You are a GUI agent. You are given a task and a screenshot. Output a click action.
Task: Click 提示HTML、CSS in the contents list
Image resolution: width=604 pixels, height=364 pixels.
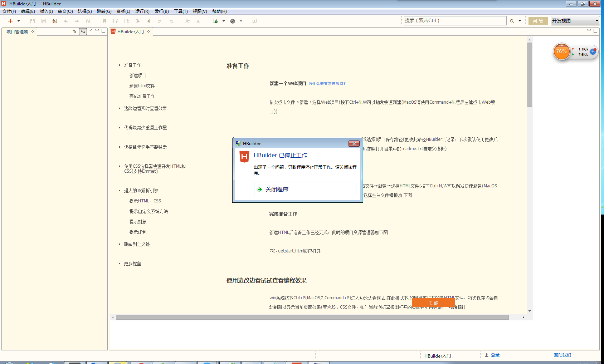pos(145,201)
